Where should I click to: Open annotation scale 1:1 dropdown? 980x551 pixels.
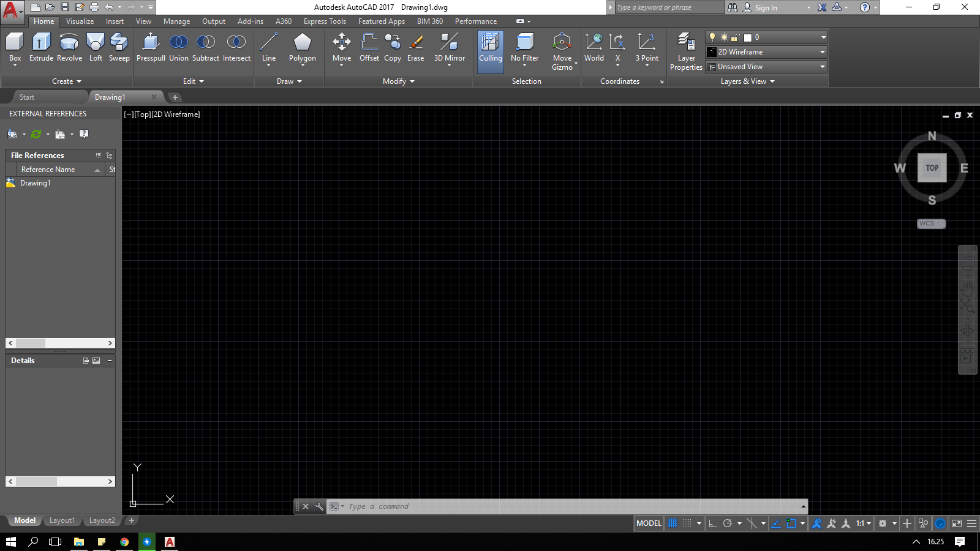pyautogui.click(x=864, y=523)
